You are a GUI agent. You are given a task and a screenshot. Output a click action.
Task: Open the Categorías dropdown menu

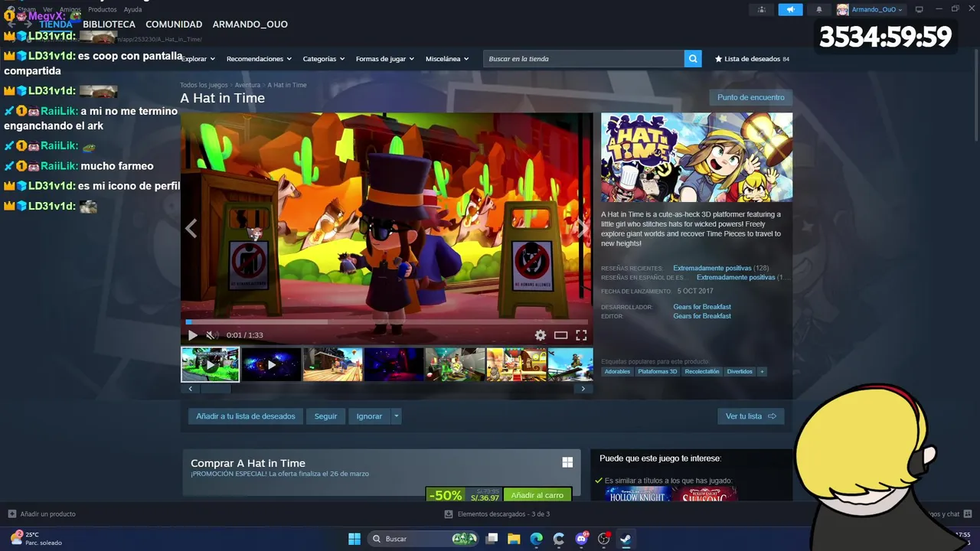(x=323, y=59)
